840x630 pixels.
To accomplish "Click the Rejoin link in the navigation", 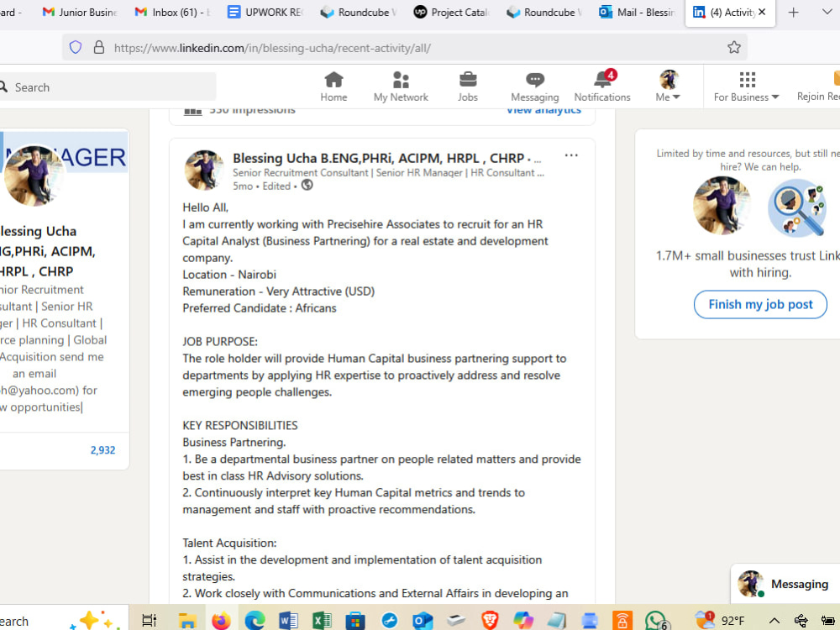I will 818,87.
